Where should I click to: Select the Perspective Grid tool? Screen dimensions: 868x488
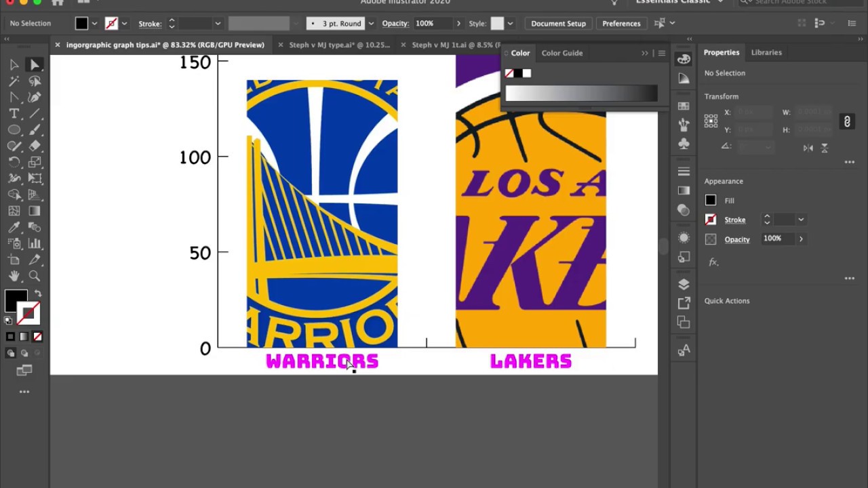(x=35, y=195)
